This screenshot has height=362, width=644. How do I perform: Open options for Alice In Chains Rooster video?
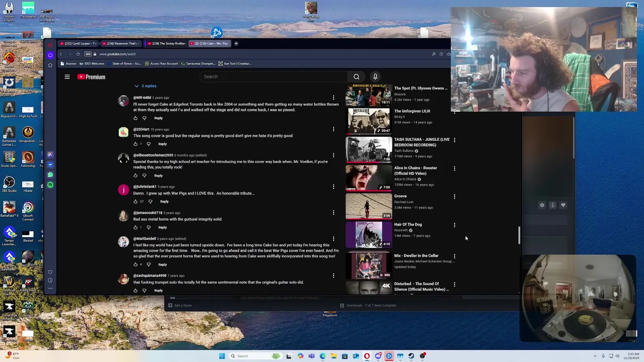click(454, 168)
